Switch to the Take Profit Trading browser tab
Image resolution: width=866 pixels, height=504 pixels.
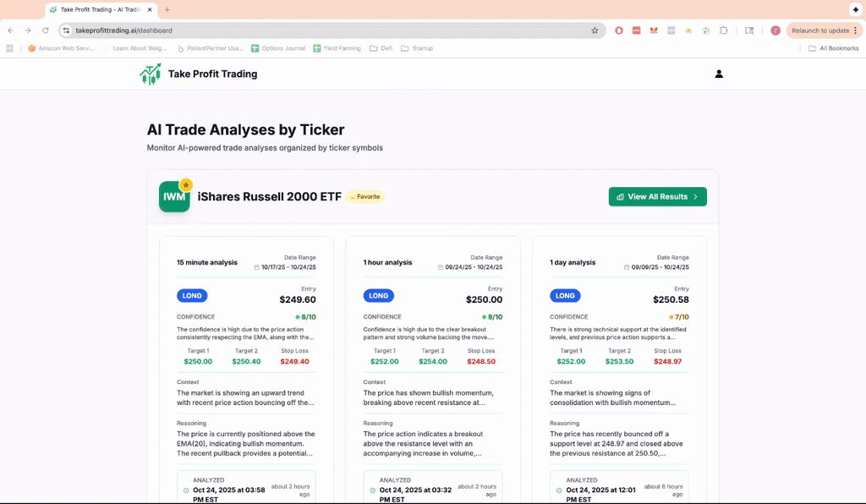coord(97,9)
